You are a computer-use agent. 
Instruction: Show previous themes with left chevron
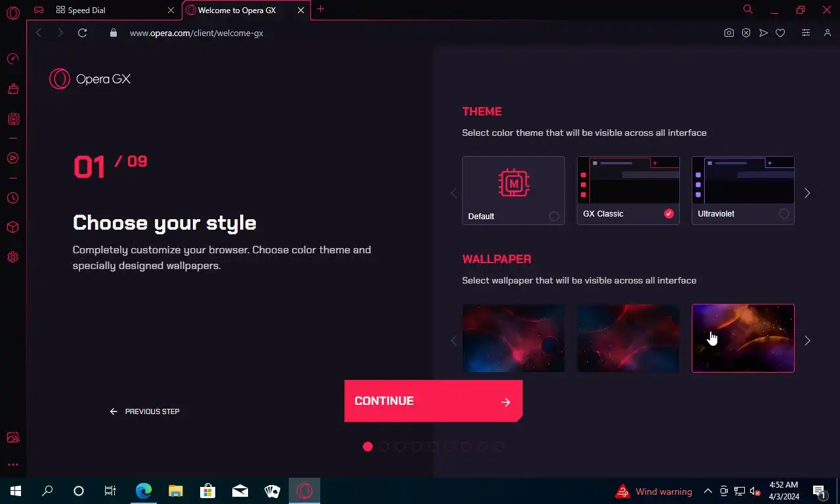453,193
